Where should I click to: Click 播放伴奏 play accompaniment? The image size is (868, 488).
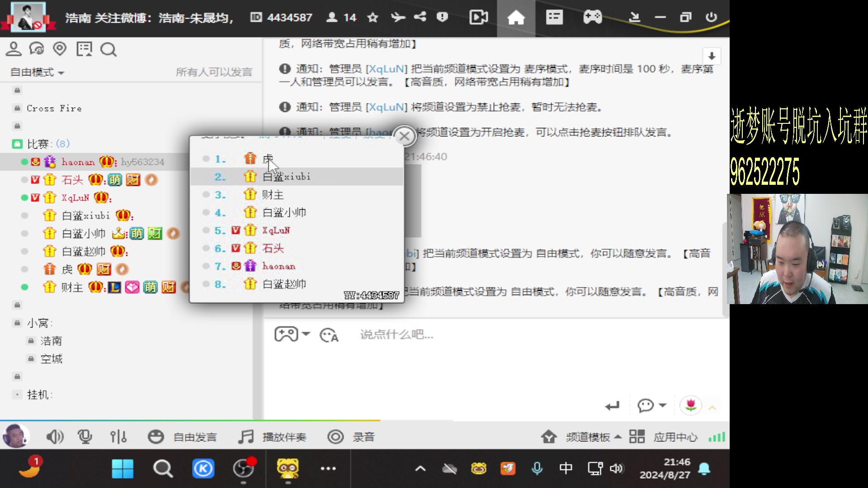point(284,437)
